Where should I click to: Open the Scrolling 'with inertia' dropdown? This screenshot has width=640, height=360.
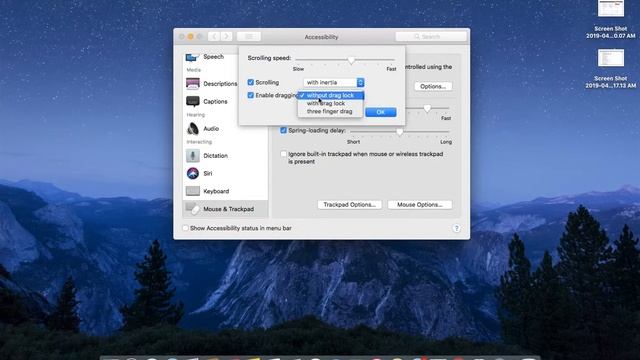pos(334,82)
